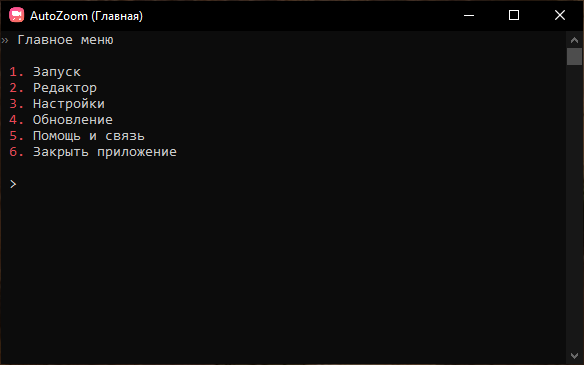
Task: Click the scrollbar down arrow
Action: (574, 356)
